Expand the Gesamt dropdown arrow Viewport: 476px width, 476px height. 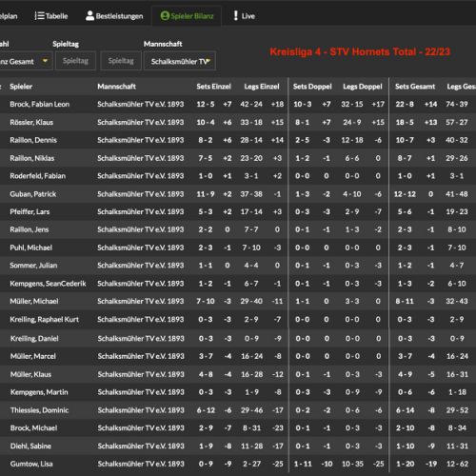coord(45,60)
